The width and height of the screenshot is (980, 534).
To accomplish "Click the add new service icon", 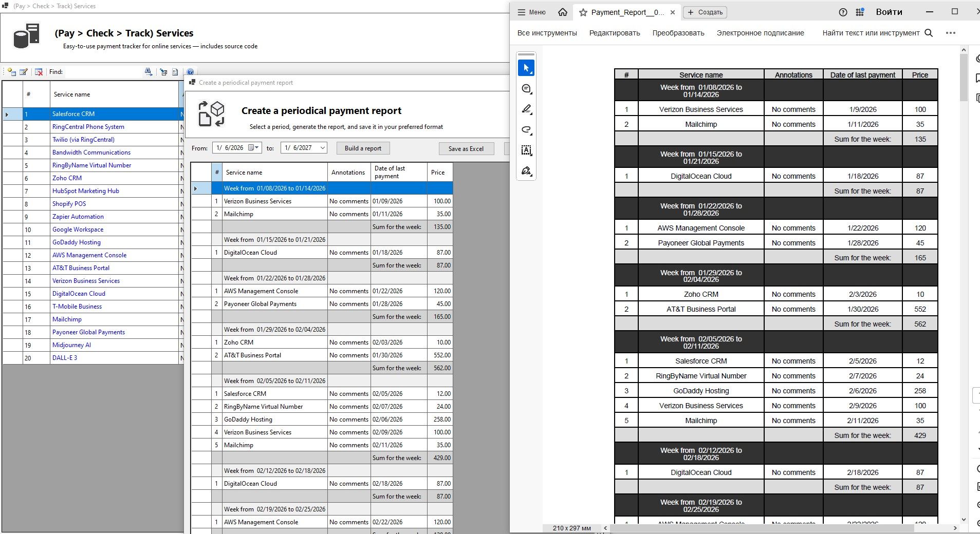I will 11,72.
